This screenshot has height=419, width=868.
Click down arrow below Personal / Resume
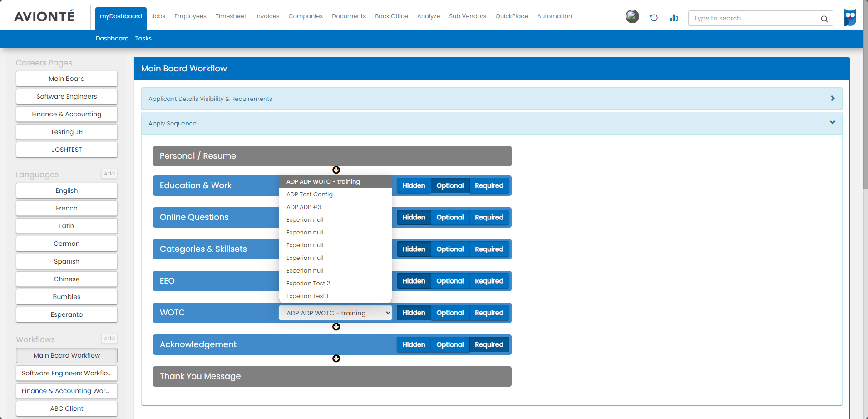336,170
